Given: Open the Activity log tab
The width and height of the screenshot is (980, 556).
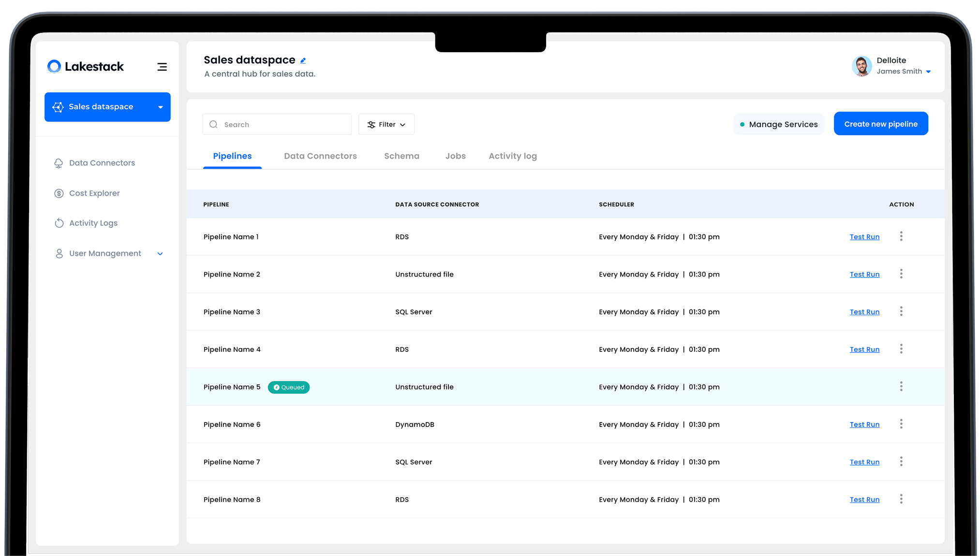Looking at the screenshot, I should 512,156.
